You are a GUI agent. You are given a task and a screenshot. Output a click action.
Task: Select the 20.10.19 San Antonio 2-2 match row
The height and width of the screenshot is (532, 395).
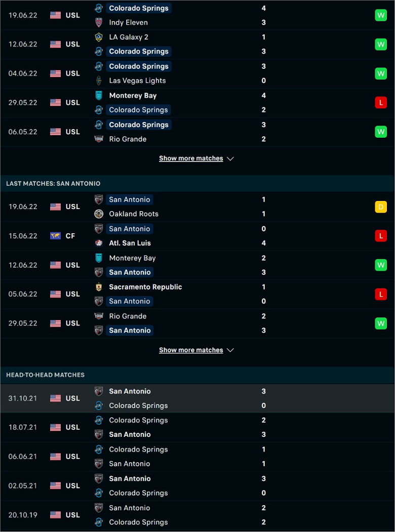pos(197,515)
